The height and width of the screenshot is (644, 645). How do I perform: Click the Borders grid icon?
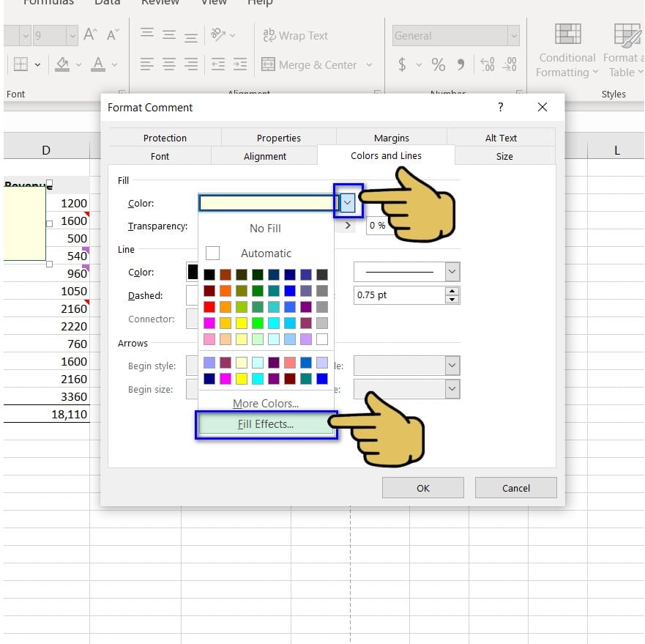(x=20, y=64)
